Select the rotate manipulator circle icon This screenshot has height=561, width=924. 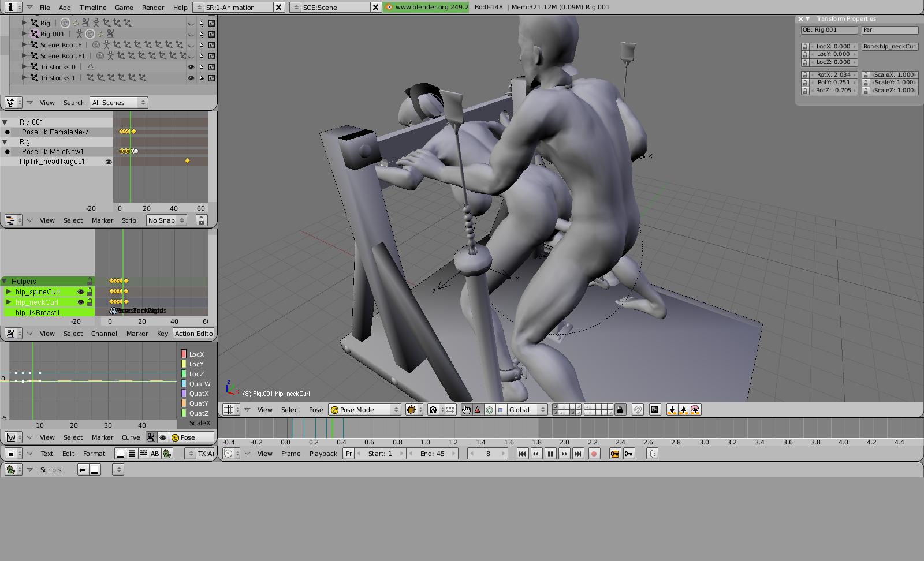point(489,410)
